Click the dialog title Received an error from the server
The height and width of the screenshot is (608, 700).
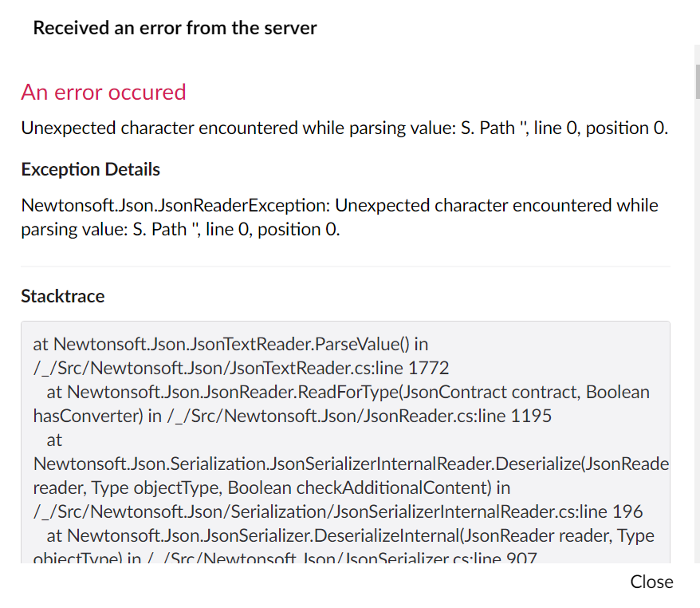point(174,27)
